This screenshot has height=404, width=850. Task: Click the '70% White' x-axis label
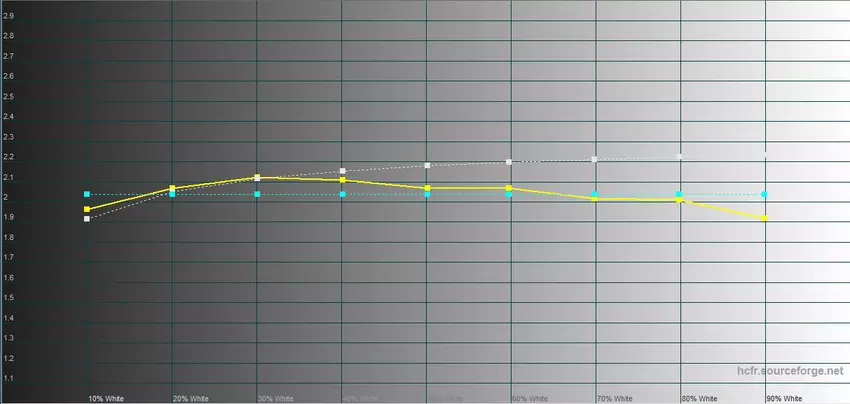click(614, 397)
